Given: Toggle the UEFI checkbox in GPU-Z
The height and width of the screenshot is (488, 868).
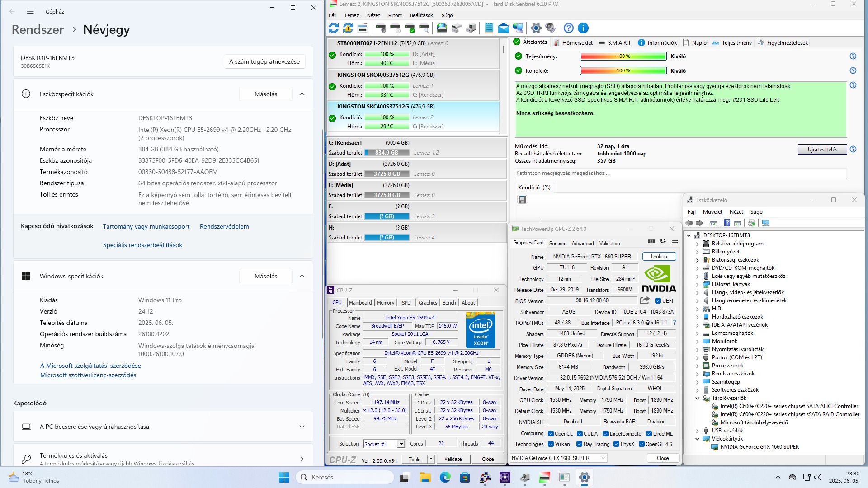Looking at the screenshot, I should [658, 301].
